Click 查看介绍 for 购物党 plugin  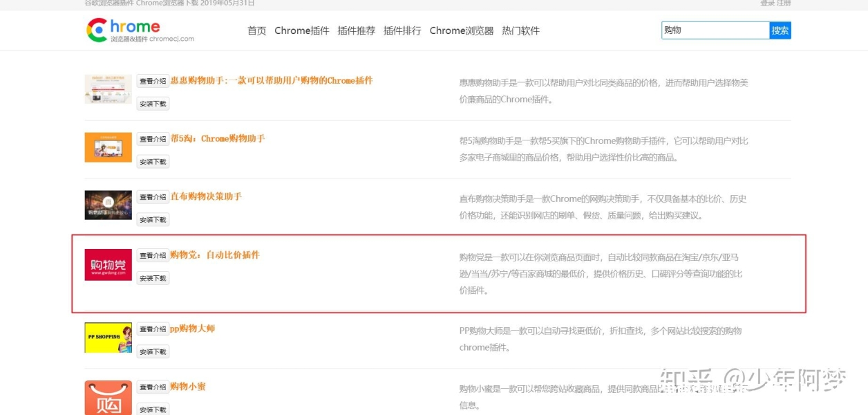tap(153, 256)
